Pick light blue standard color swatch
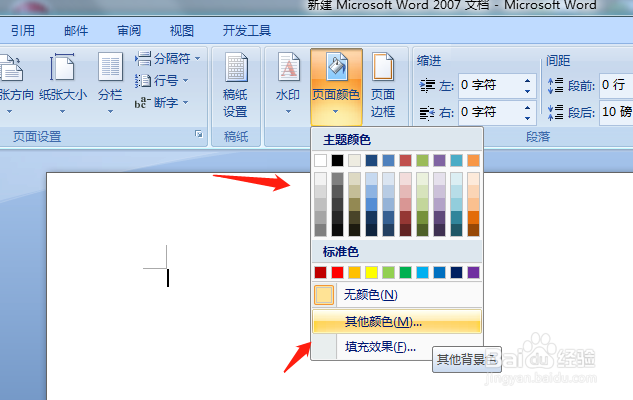This screenshot has width=633, height=400. click(x=422, y=272)
